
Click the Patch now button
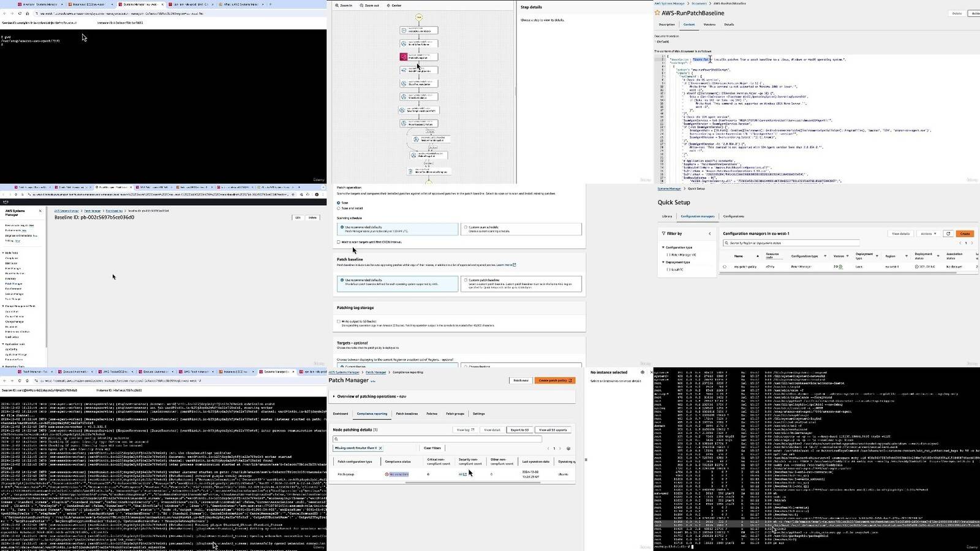pos(521,381)
